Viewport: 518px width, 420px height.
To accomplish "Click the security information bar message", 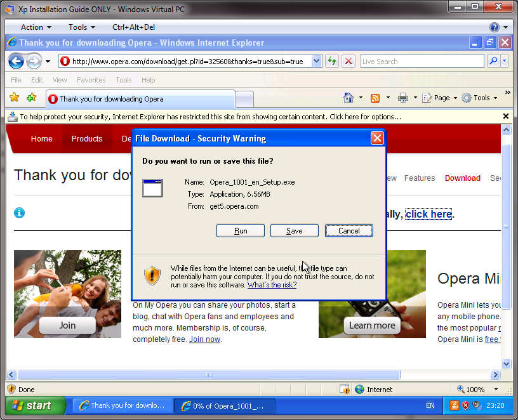I will [x=211, y=117].
